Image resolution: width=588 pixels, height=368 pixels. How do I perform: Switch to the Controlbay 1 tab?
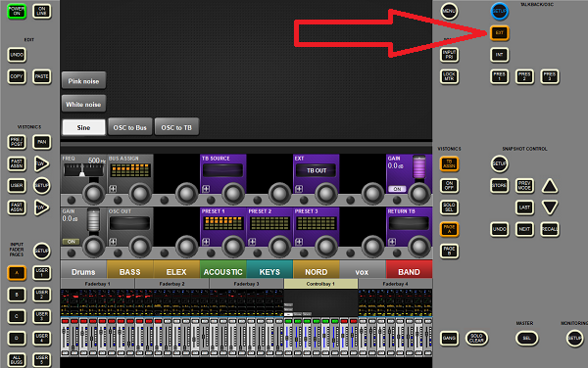(x=320, y=284)
